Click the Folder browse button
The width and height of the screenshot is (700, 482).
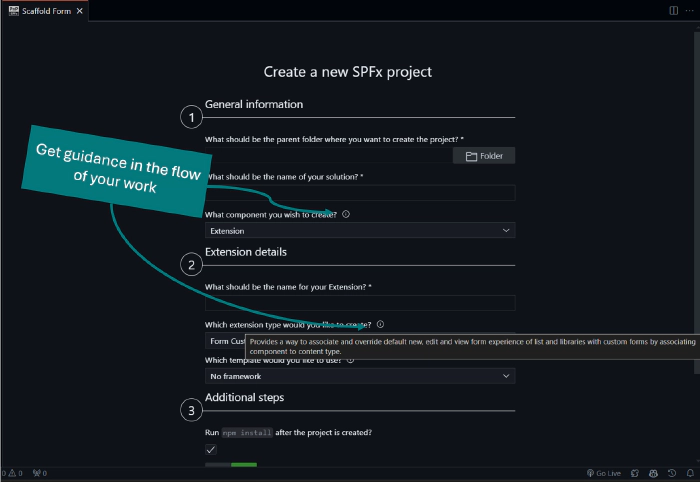484,156
